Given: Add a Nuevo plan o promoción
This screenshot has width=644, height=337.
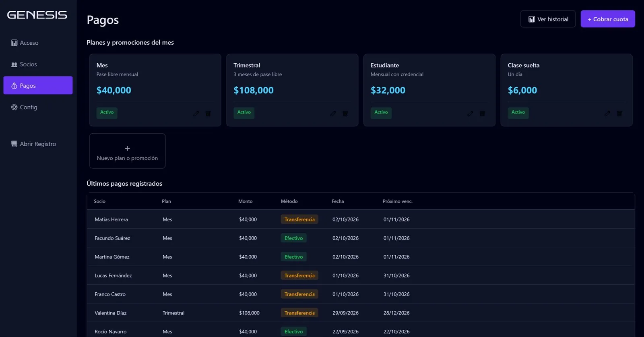Looking at the screenshot, I should (x=127, y=151).
